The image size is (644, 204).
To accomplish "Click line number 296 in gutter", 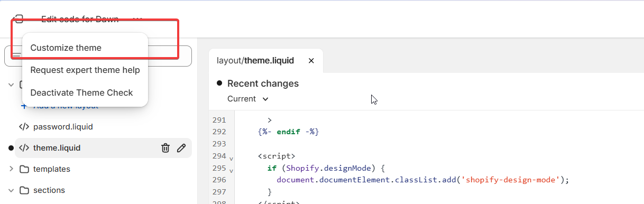I will (x=219, y=180).
